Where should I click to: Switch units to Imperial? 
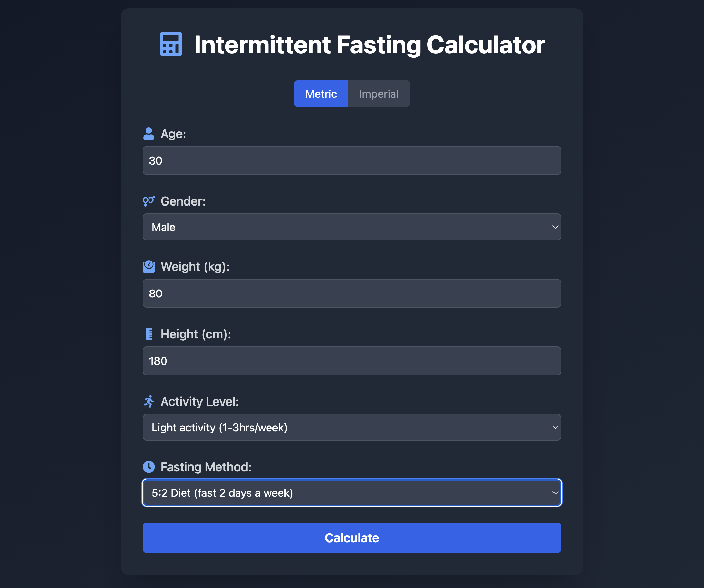[x=379, y=94]
